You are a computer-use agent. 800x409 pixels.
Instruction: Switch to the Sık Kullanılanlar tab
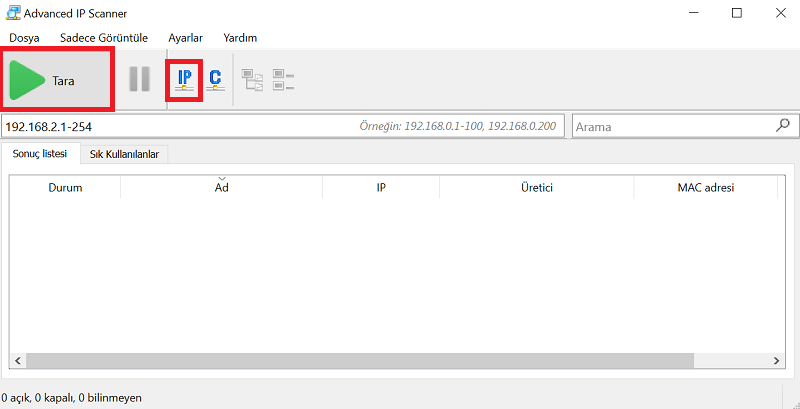coord(124,155)
